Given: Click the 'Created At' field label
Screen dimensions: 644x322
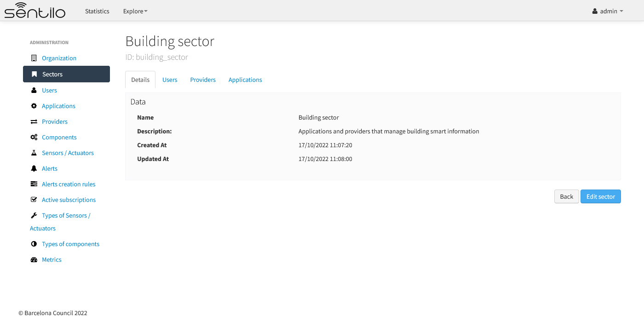Looking at the screenshot, I should (x=152, y=145).
